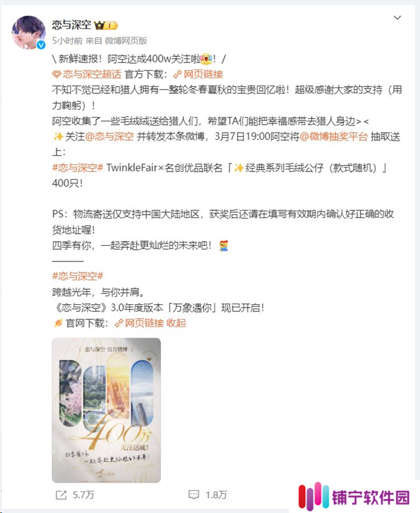Open the 网页链接 after 官网下载
Image resolution: width=420 pixels, height=513 pixels.
144,323
